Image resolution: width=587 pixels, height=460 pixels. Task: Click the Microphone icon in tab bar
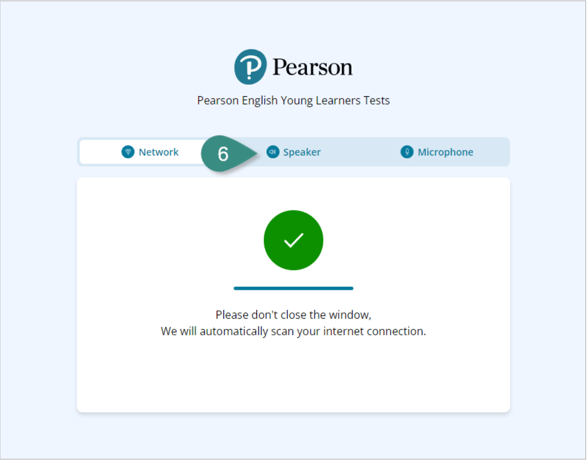point(407,152)
